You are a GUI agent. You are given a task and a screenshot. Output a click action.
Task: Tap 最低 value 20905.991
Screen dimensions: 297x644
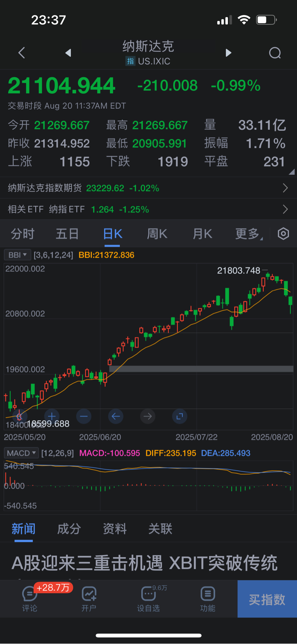tap(160, 143)
